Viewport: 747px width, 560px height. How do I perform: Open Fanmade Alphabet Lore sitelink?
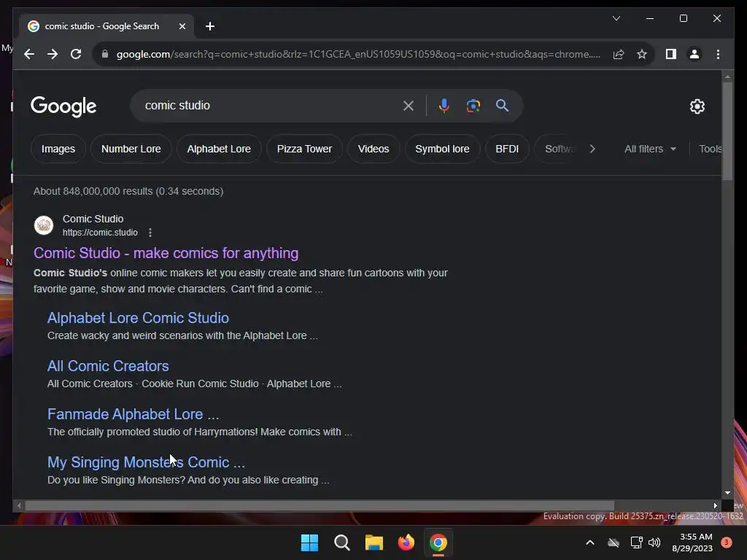[x=133, y=414]
